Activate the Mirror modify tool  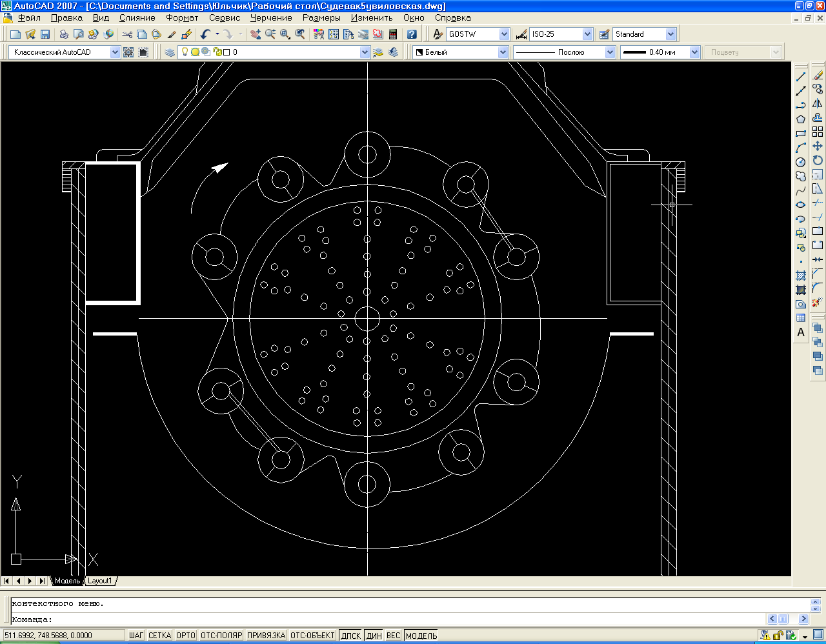point(818,104)
